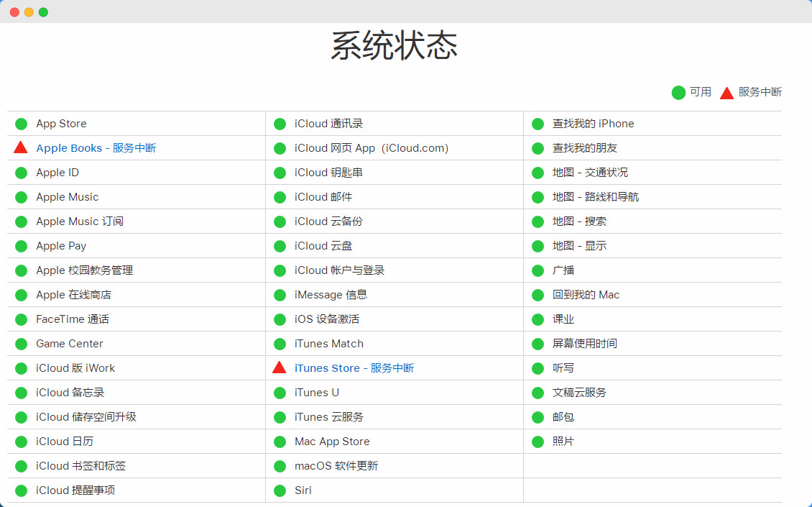Select the green indicator for Game Center
This screenshot has height=507, width=812.
(x=22, y=343)
